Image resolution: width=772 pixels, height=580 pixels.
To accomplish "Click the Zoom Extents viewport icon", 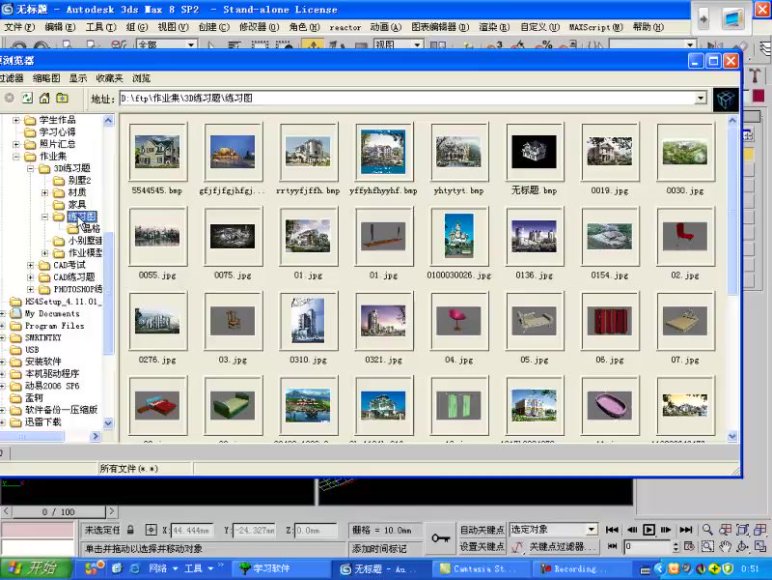I will (742, 530).
